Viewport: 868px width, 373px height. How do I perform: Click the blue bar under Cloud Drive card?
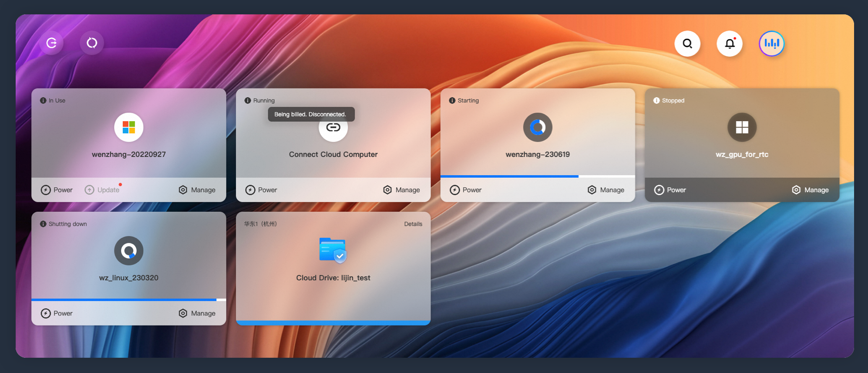(333, 323)
